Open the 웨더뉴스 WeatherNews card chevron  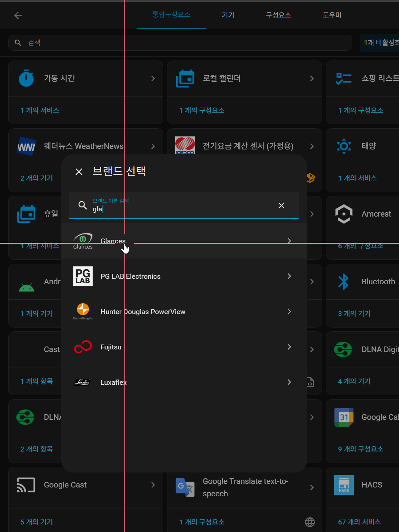click(153, 146)
